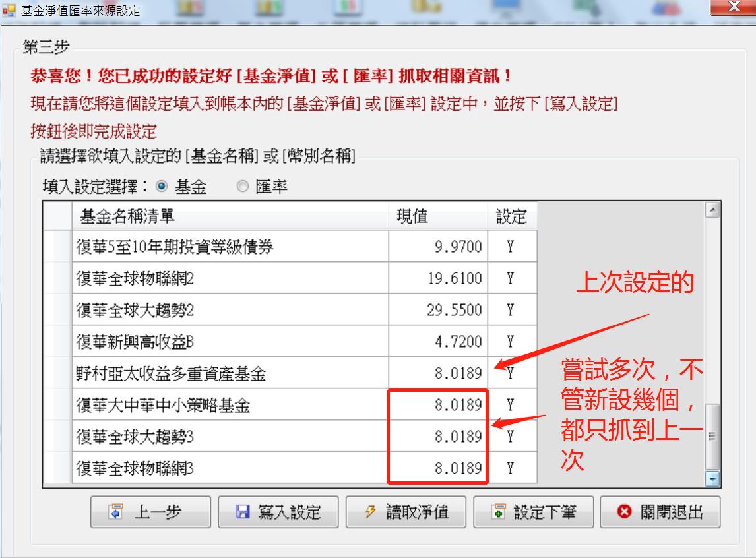Click the 現值 column header
Image resolution: width=756 pixels, height=558 pixels.
click(438, 216)
